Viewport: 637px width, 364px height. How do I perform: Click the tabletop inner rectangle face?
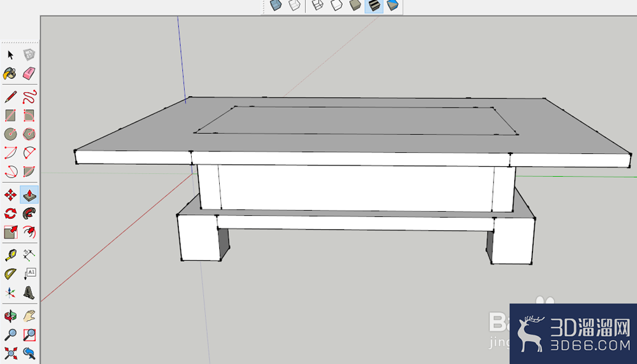(x=355, y=120)
